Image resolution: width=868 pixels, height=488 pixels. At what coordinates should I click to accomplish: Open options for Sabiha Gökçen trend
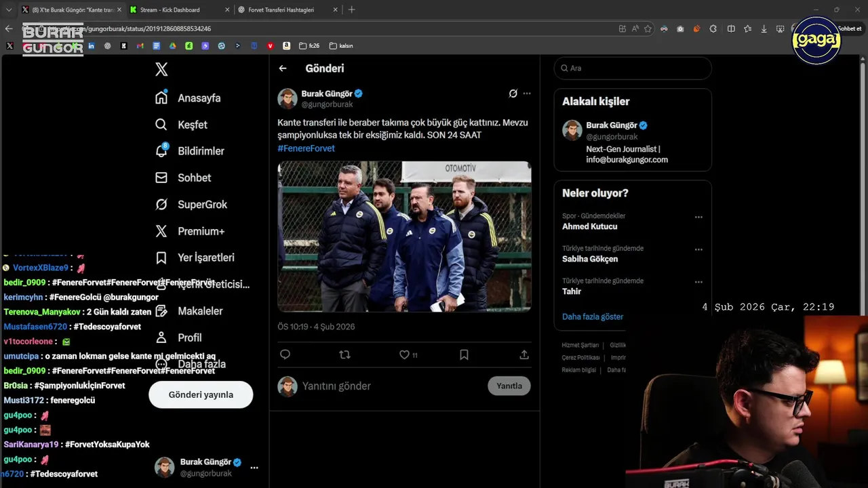[698, 250]
